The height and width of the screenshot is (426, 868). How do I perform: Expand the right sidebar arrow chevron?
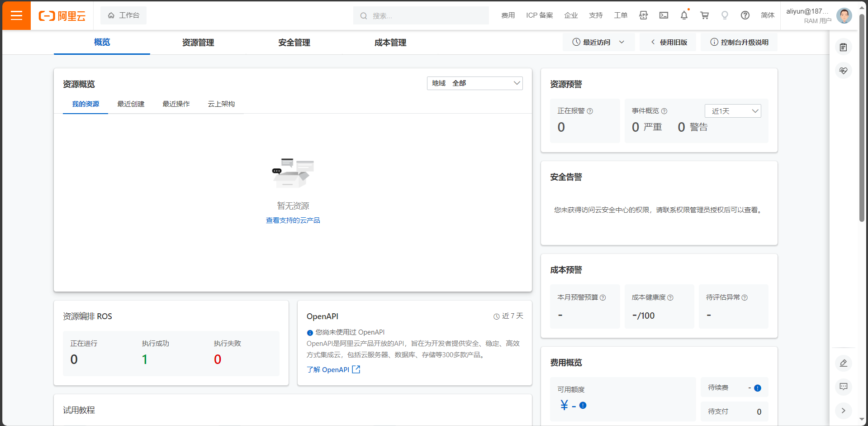point(844,411)
